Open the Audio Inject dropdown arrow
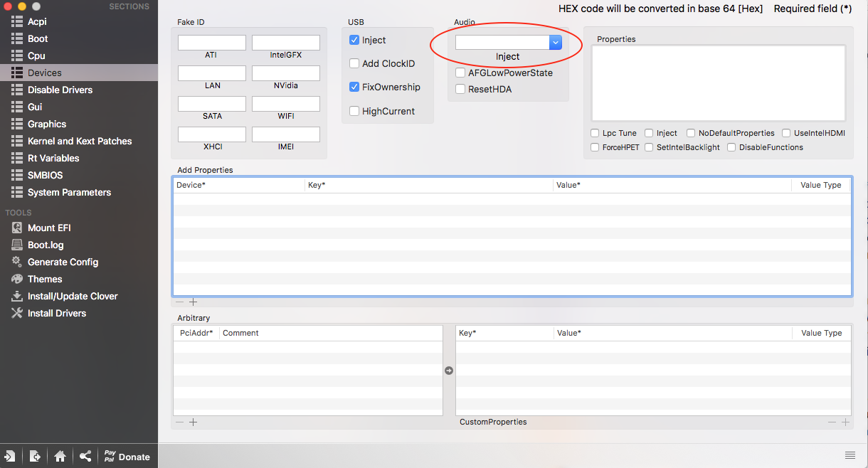Viewport: 868px width, 468px height. pyautogui.click(x=556, y=43)
